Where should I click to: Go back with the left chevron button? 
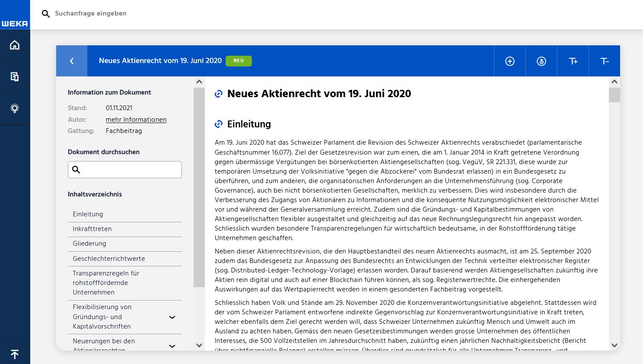[72, 61]
